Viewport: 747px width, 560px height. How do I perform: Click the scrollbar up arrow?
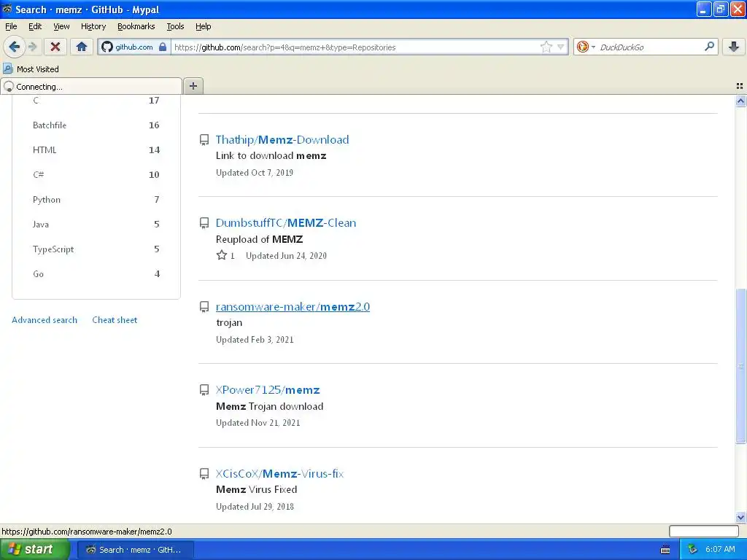[x=740, y=101]
